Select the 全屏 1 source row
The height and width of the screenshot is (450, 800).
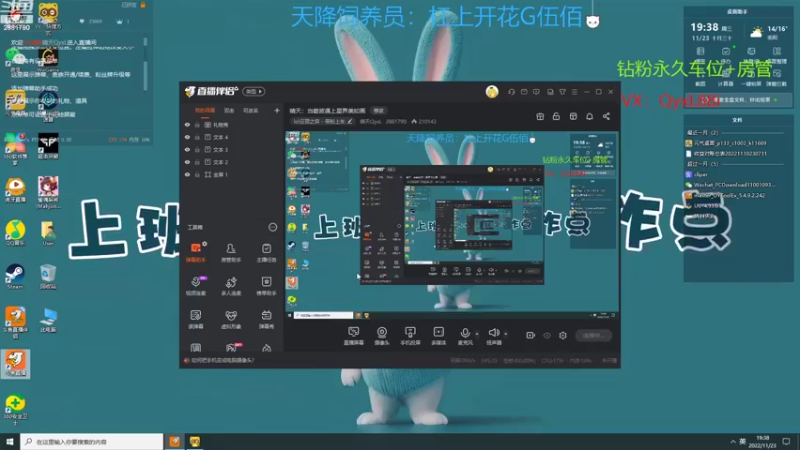click(x=232, y=174)
